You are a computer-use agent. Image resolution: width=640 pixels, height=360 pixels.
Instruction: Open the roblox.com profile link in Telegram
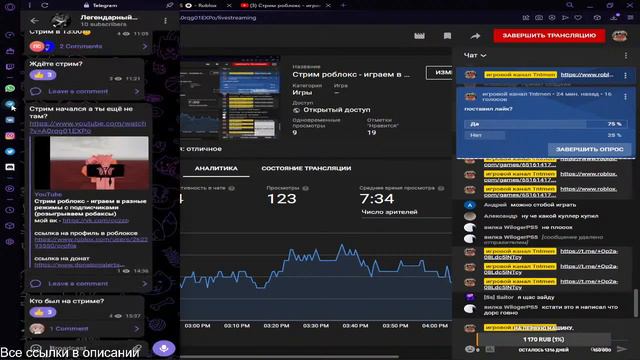pos(91,242)
